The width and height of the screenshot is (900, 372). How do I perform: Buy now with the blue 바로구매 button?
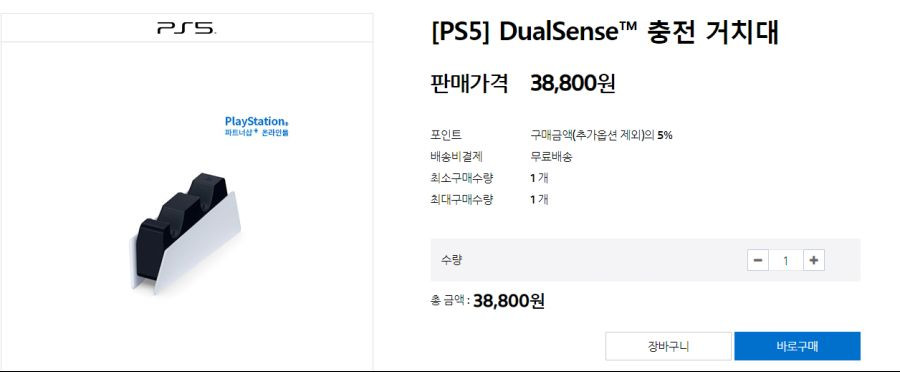click(x=797, y=346)
